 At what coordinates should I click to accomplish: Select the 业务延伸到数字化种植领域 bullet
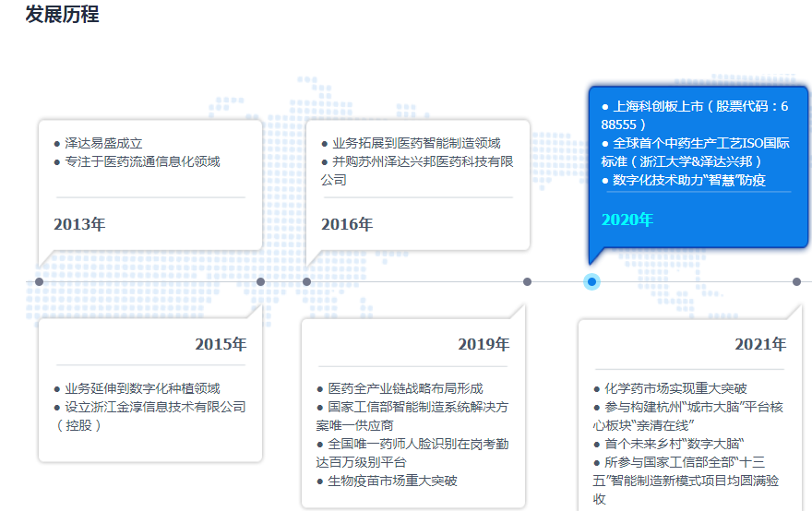point(141,388)
